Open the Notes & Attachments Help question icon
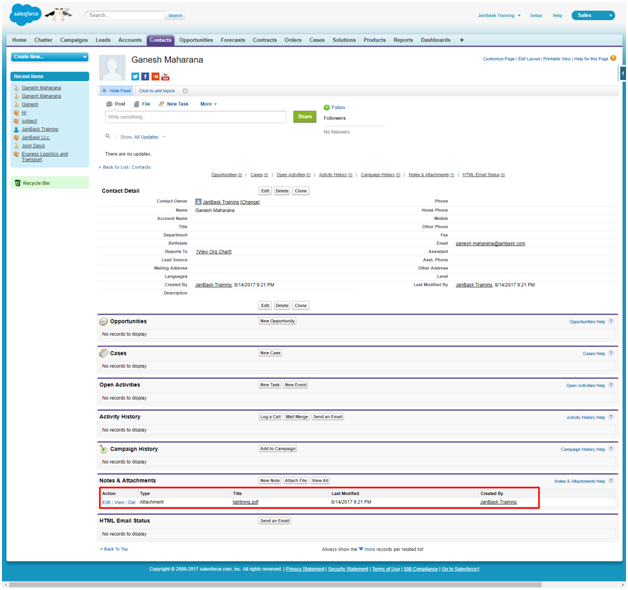628x590 pixels. (611, 481)
